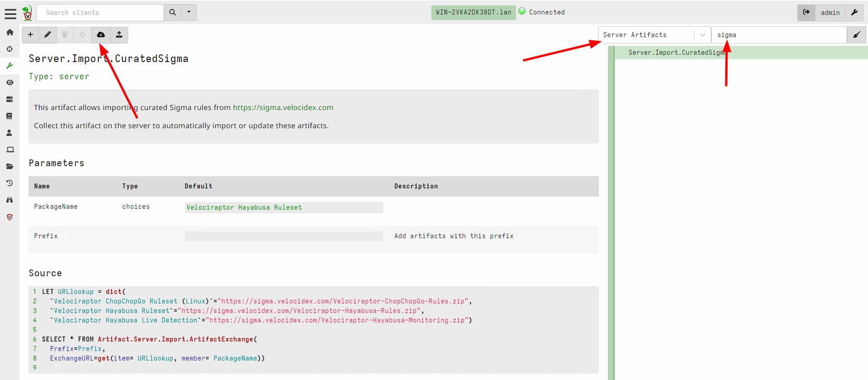Click the greyed hunt artifact crosshair toolbar icon

pyautogui.click(x=82, y=35)
